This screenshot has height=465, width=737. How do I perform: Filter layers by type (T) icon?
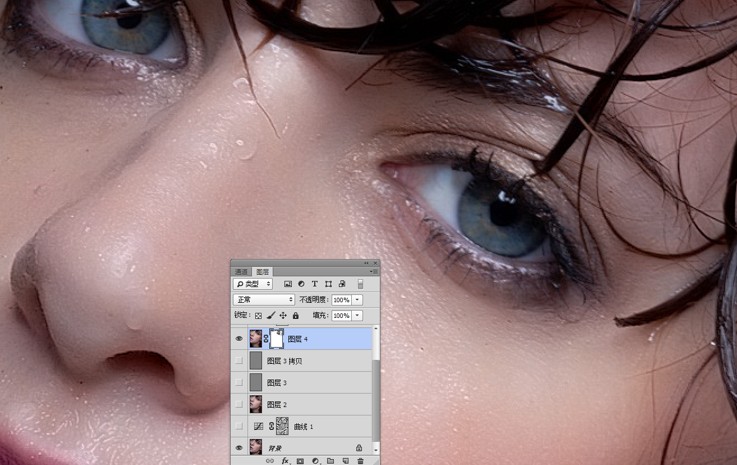[x=314, y=284]
